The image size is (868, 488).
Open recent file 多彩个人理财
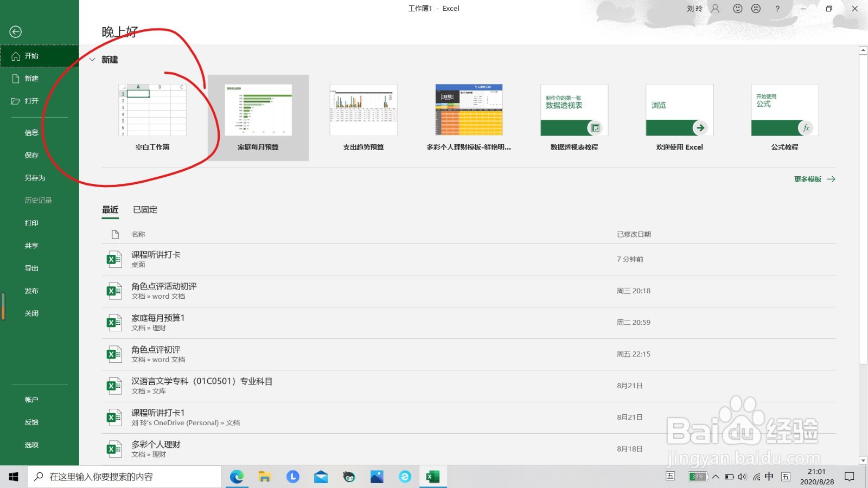pyautogui.click(x=469, y=449)
